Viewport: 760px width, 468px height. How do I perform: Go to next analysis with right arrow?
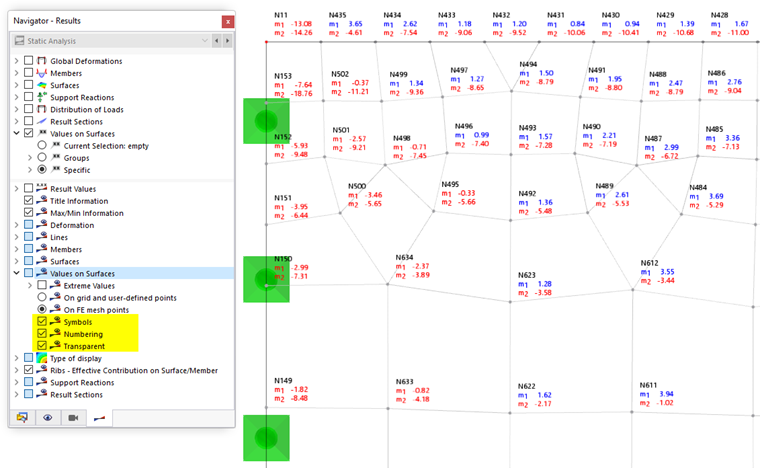pyautogui.click(x=227, y=41)
